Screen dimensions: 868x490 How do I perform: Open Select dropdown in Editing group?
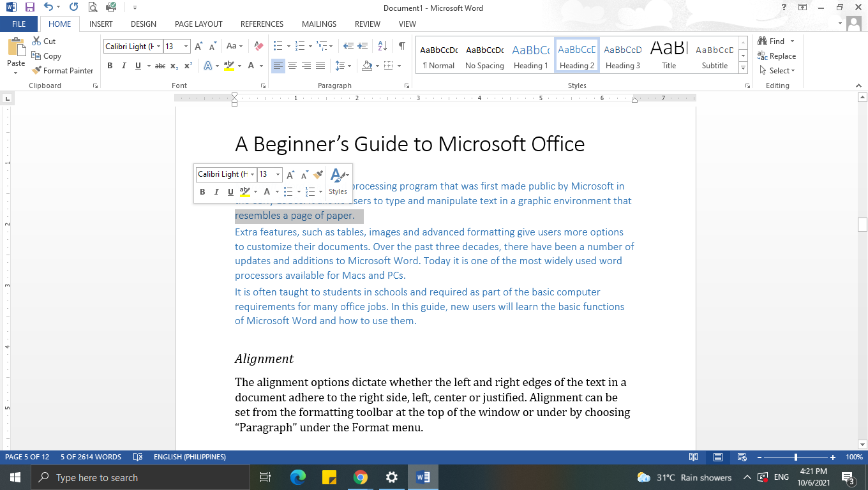point(777,71)
